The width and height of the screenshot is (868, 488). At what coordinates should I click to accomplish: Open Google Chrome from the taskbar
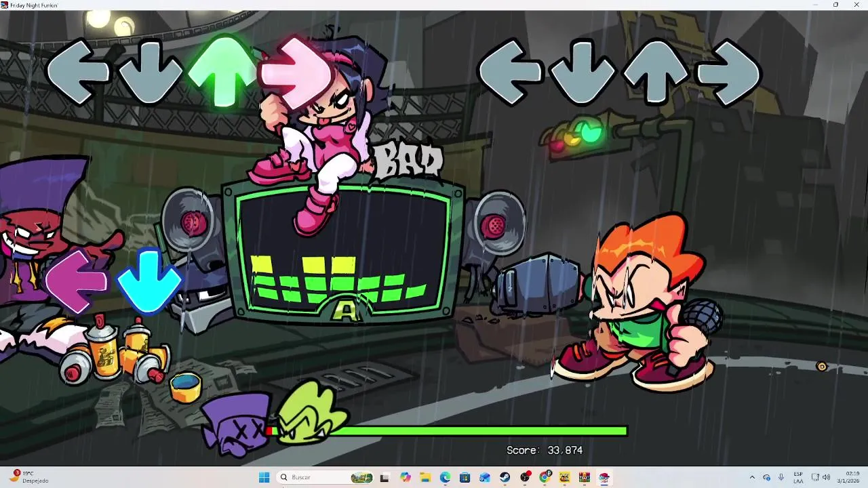point(545,477)
